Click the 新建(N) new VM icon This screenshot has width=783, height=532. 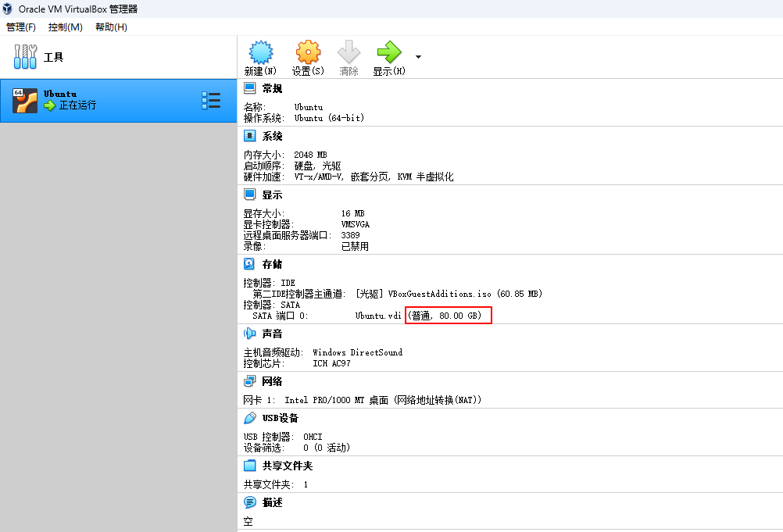pos(261,52)
